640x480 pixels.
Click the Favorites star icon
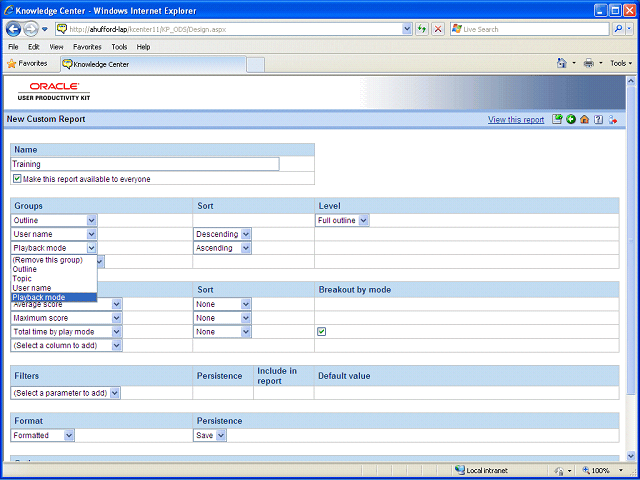pos(11,64)
